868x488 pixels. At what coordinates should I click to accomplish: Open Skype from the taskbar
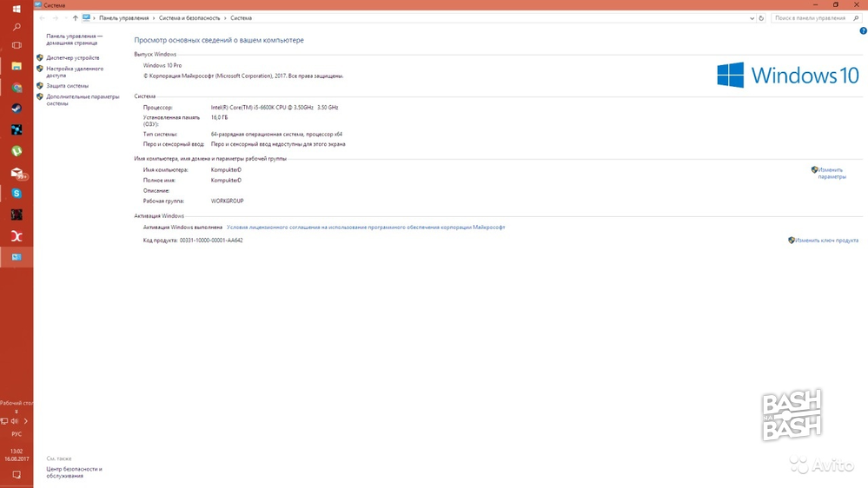pyautogui.click(x=17, y=194)
